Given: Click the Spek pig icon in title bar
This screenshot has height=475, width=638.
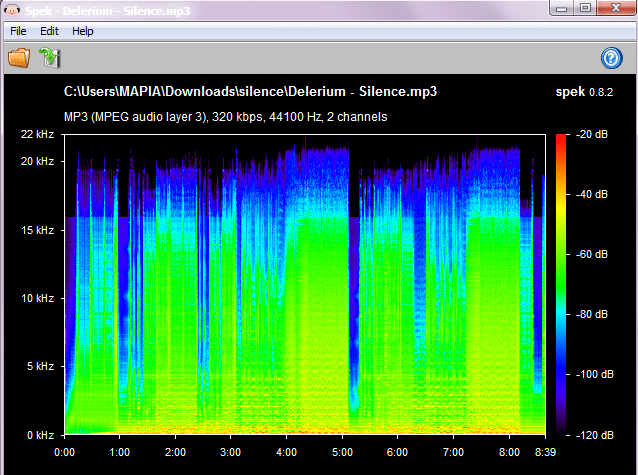Looking at the screenshot, I should tap(12, 10).
